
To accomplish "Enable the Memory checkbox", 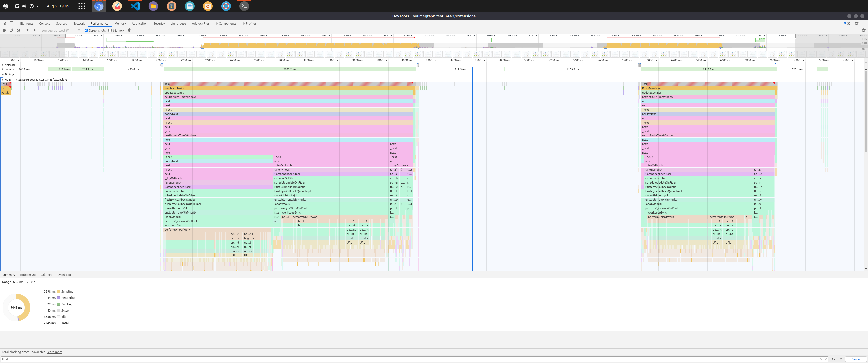I will click(110, 30).
